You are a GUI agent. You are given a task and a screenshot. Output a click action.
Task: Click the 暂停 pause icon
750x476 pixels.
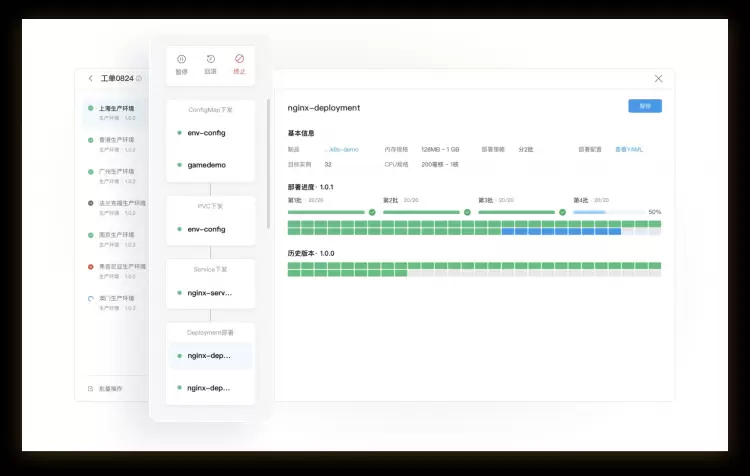coord(181,60)
